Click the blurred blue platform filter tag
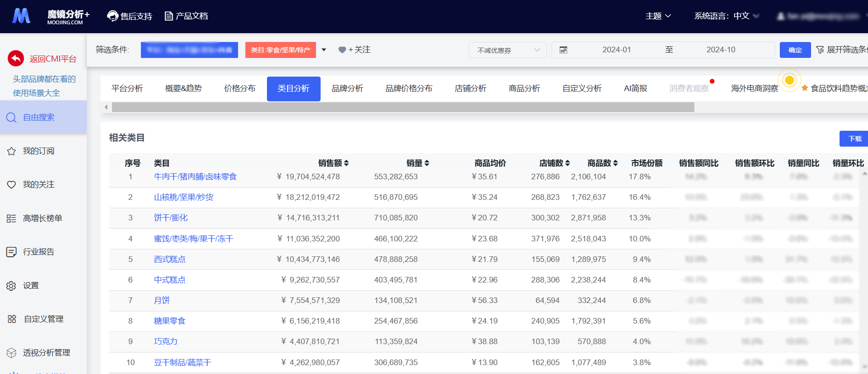 [189, 50]
